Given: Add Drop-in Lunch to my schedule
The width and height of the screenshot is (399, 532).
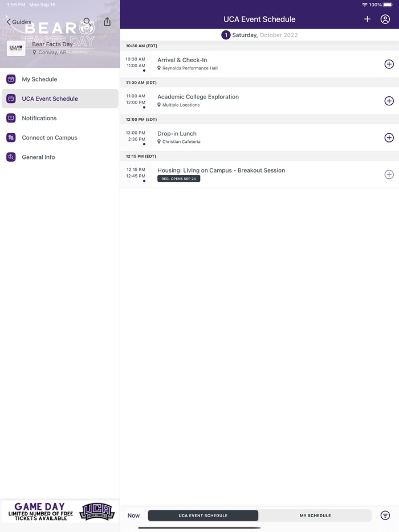Looking at the screenshot, I should (389, 138).
